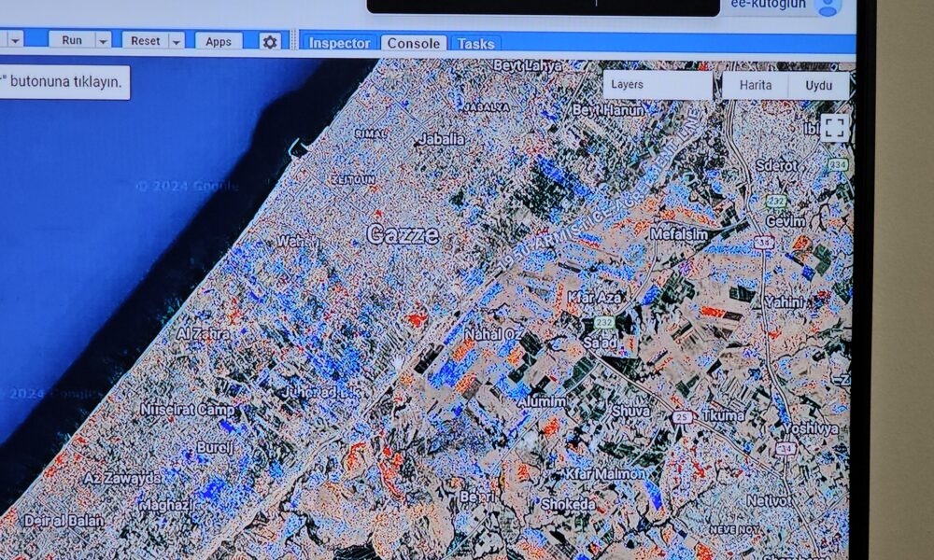Switch to the Inspector tab
Screen dimensions: 934x560
click(340, 43)
